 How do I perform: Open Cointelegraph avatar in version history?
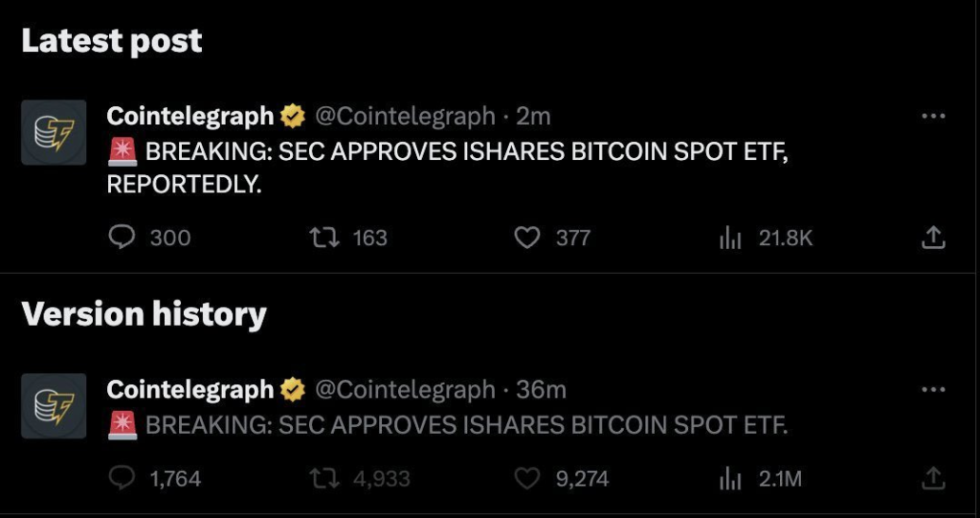pyautogui.click(x=54, y=406)
